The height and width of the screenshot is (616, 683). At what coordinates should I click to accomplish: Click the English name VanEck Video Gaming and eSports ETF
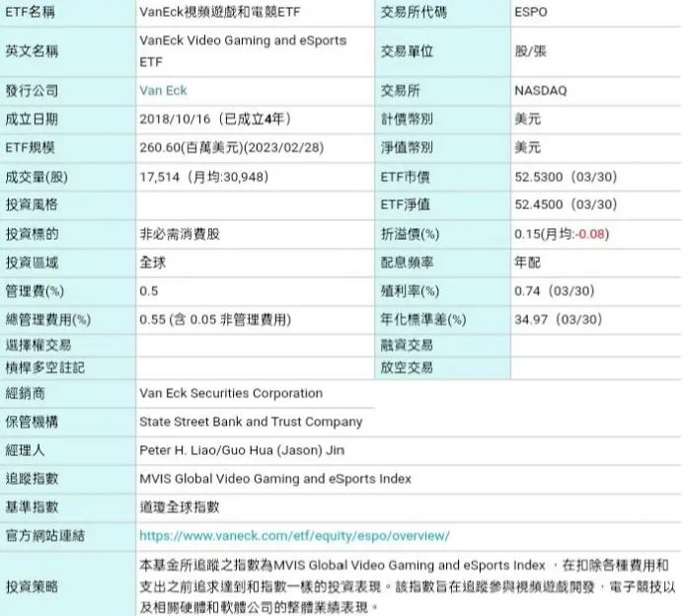click(243, 51)
